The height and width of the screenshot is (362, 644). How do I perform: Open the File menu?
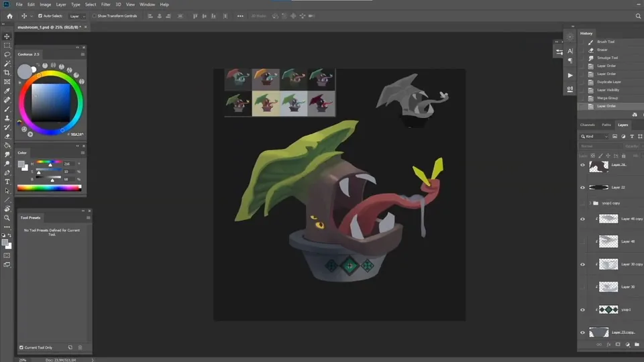click(19, 5)
